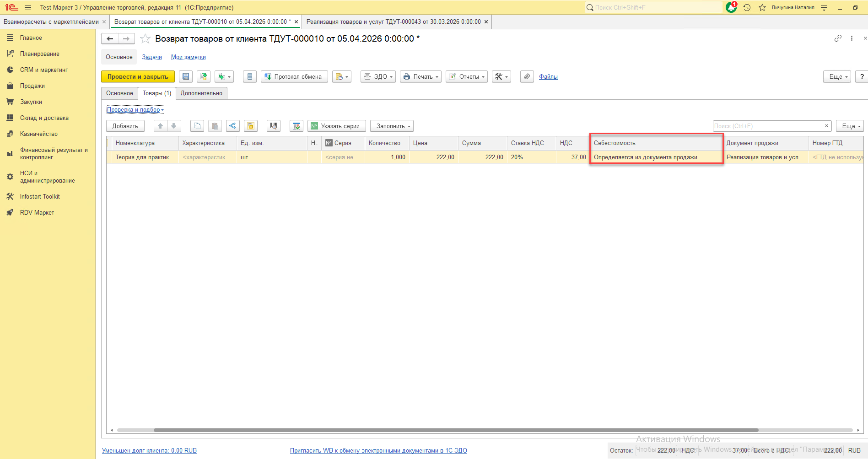The width and height of the screenshot is (868, 459).
Task: Expand the Заполнить dropdown
Action: click(x=393, y=126)
